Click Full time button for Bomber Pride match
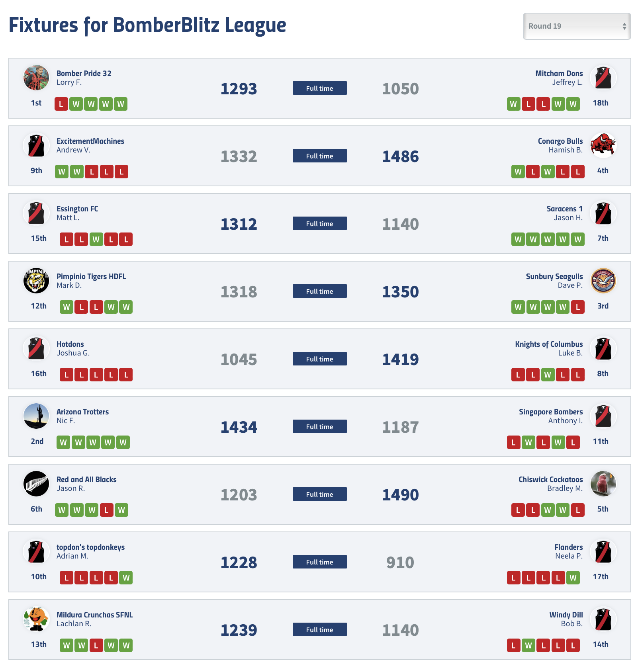Screen dimensions: 638x672 click(320, 88)
